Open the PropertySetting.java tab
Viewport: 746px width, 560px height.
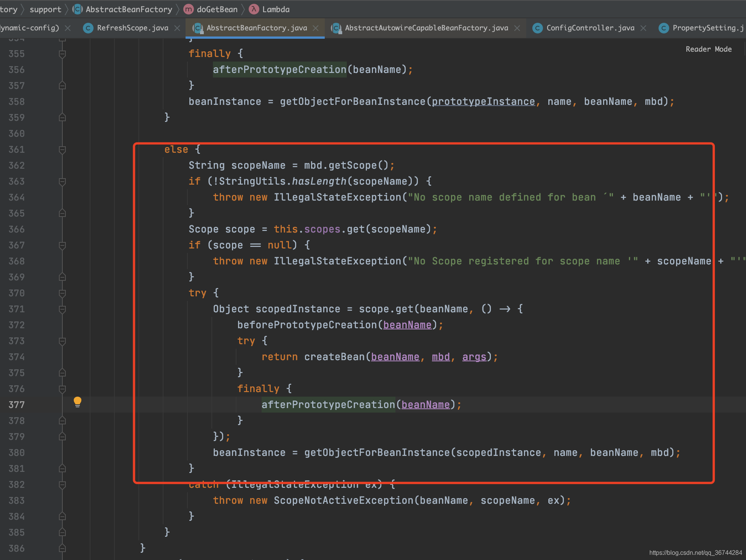pos(707,28)
